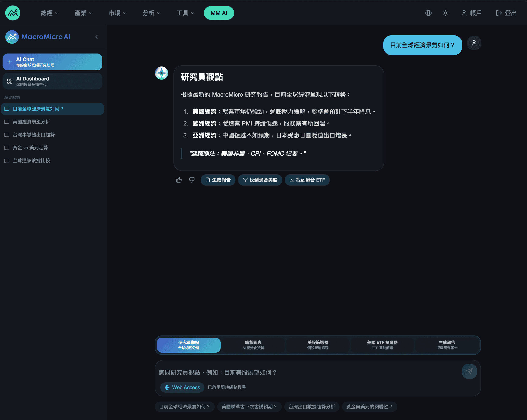
Task: Click chat icon beside 黃金 vs 美元走勢
Action: coord(7,148)
